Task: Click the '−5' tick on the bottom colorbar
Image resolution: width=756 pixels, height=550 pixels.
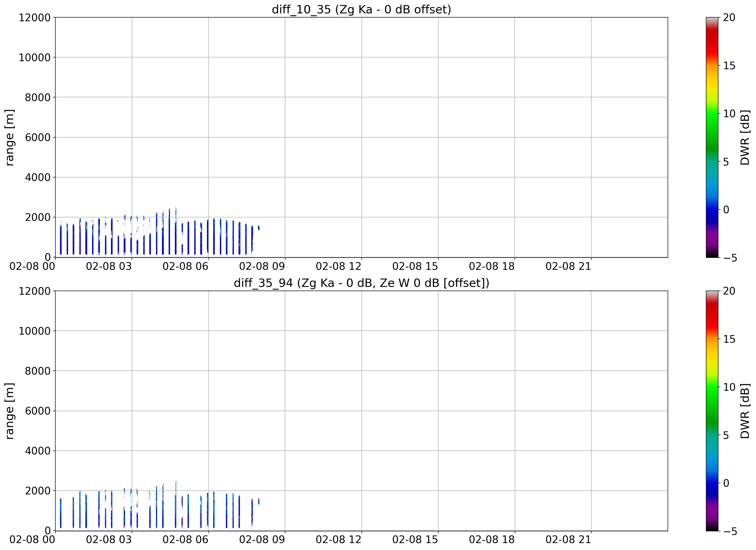Action: (730, 531)
